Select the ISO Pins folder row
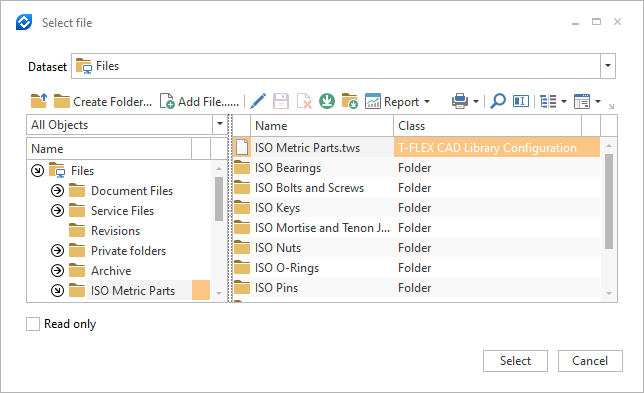 click(416, 287)
